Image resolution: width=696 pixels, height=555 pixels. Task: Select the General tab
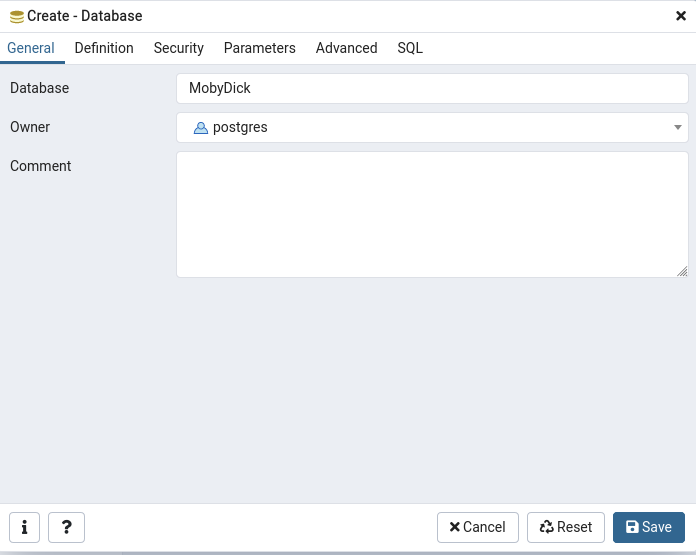(x=31, y=48)
